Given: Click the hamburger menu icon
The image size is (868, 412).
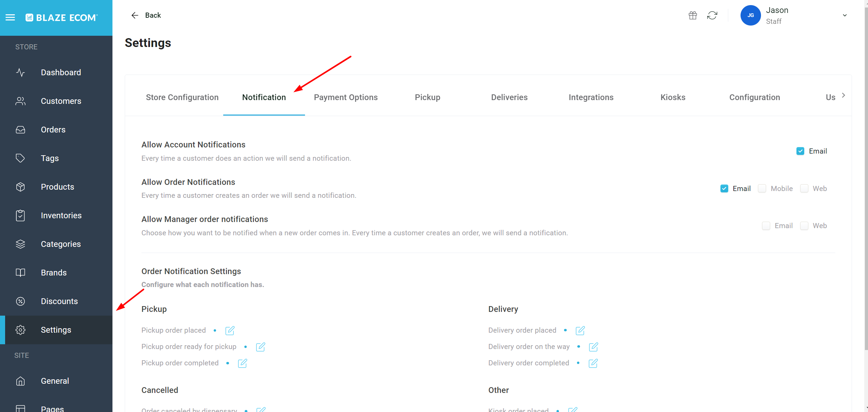Looking at the screenshot, I should [x=10, y=17].
